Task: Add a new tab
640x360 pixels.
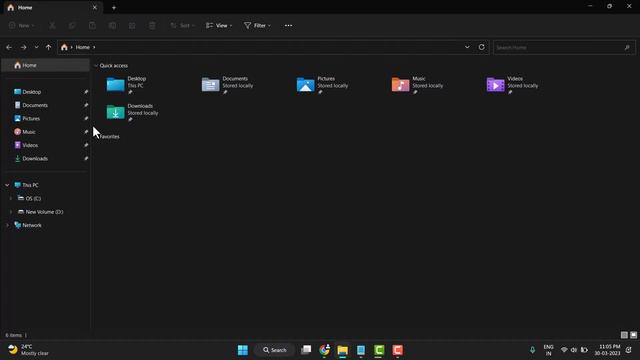Action: [x=114, y=7]
